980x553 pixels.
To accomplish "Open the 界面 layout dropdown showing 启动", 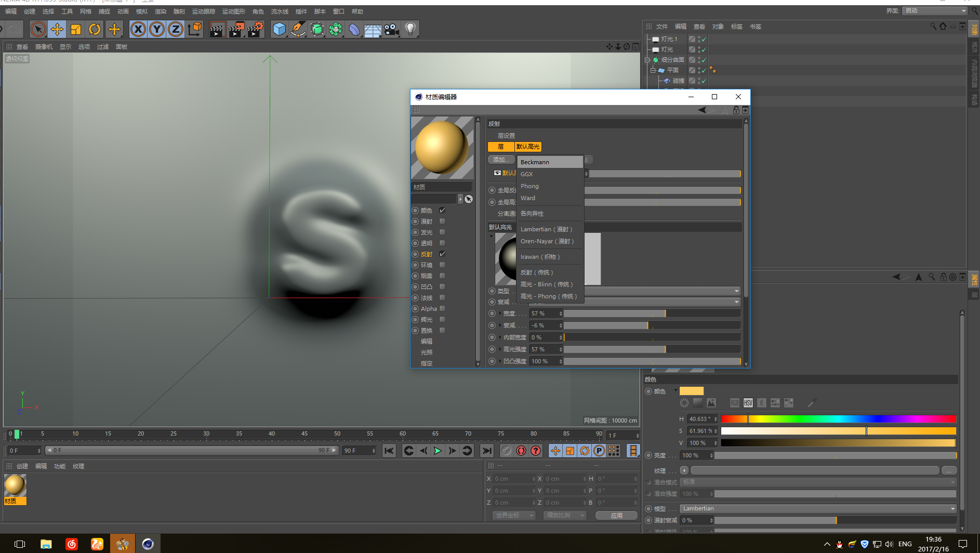I will (935, 11).
